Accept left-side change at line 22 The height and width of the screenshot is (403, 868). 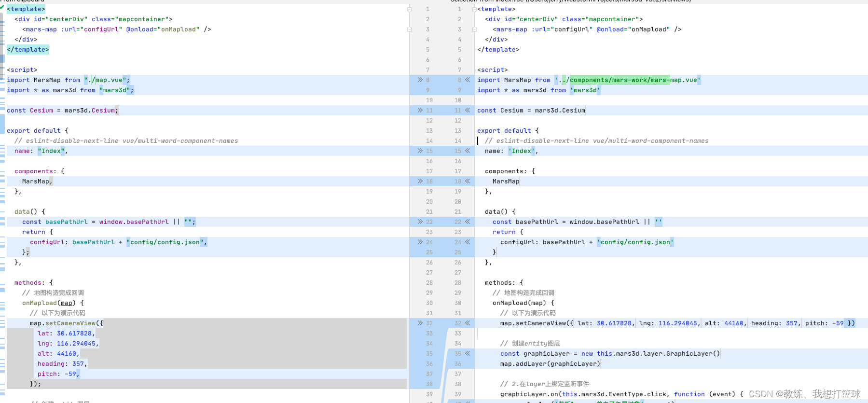[x=420, y=222]
